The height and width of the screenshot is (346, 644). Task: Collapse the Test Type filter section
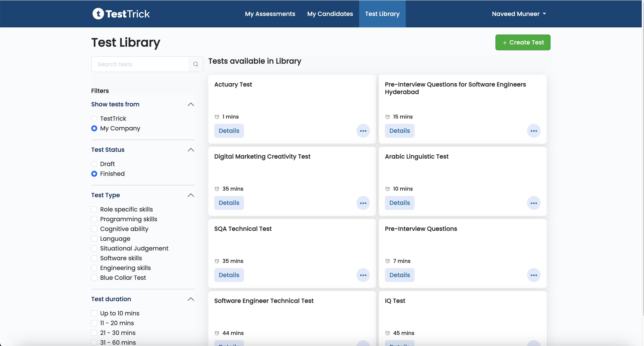tap(191, 195)
